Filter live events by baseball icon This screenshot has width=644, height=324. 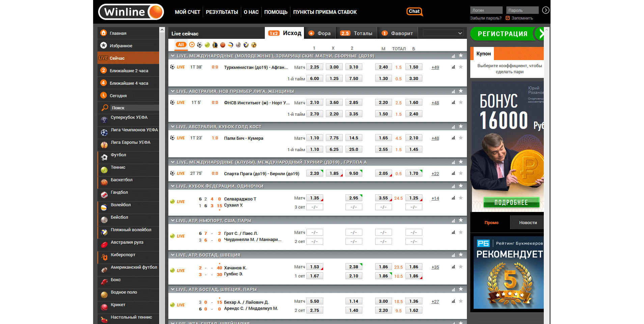point(238,45)
